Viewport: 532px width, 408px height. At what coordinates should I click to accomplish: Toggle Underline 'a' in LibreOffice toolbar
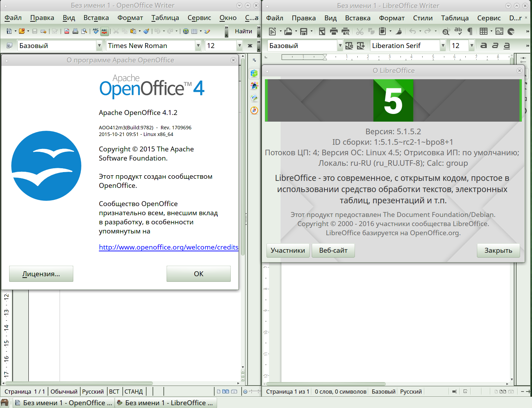(x=507, y=46)
